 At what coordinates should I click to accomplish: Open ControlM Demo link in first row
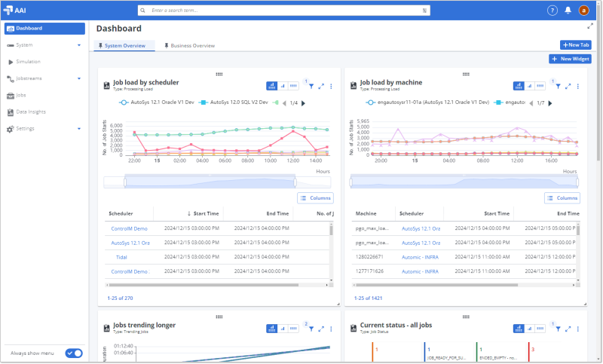(x=129, y=228)
